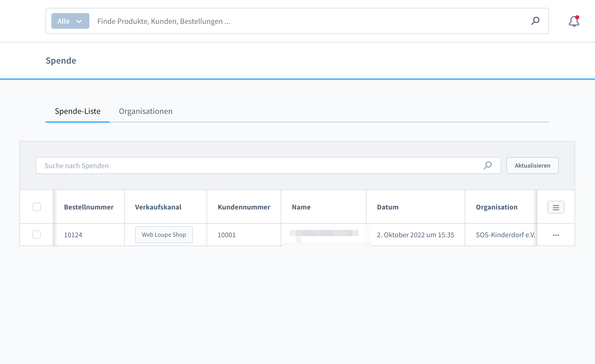Sort by the Bestellnummer column header
Image resolution: width=595 pixels, height=364 pixels.
coord(89,207)
